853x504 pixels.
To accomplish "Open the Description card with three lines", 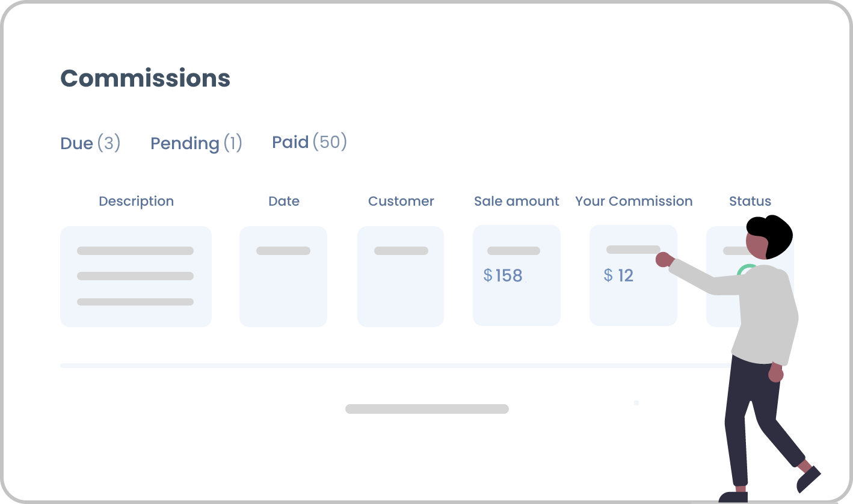I will (x=136, y=277).
